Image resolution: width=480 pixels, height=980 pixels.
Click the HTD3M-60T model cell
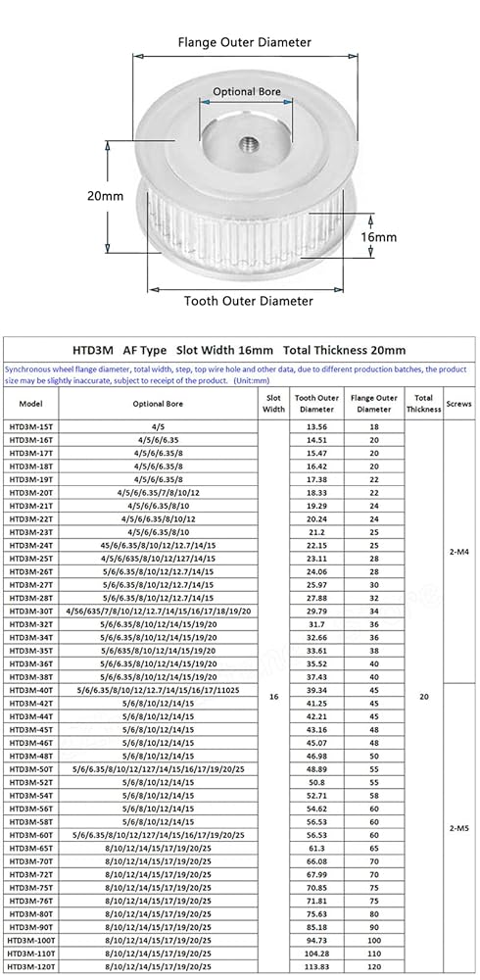click(31, 835)
